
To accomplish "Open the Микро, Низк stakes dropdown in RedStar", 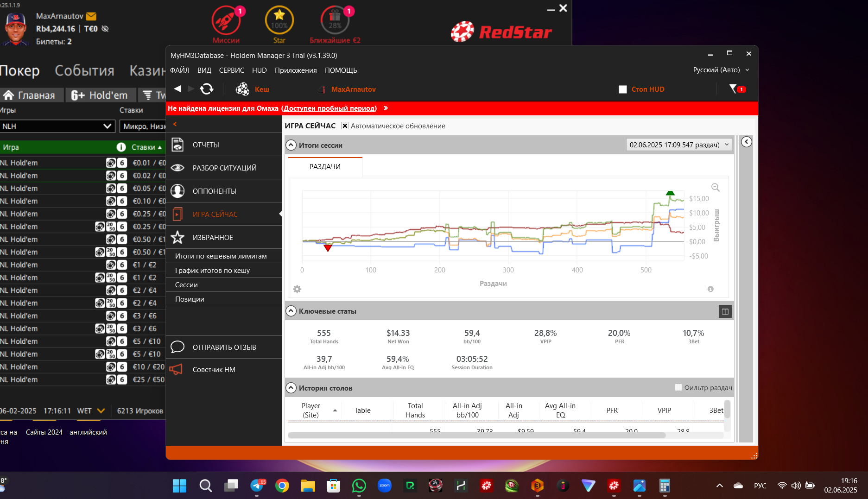I will click(x=143, y=126).
